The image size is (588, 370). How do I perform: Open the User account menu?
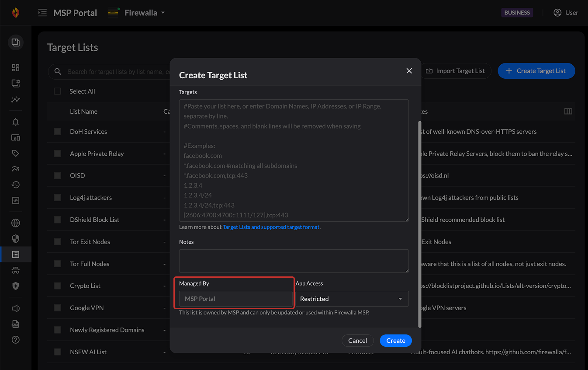pos(566,13)
